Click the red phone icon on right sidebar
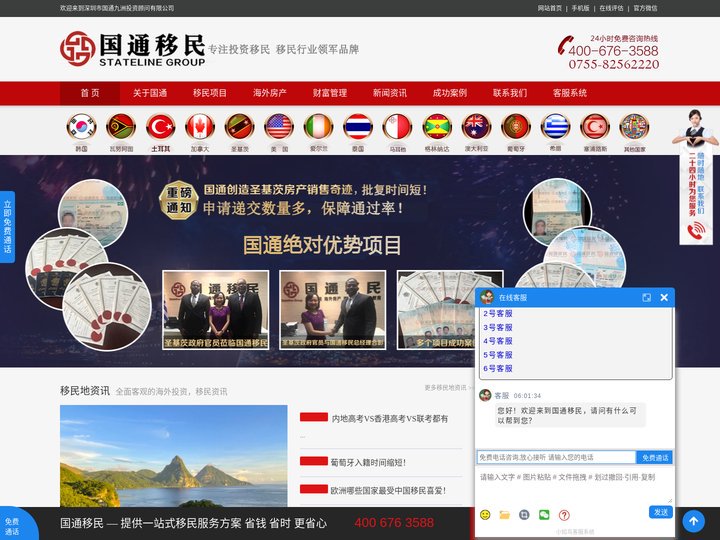Viewport: 720px width, 540px height. coord(696,231)
